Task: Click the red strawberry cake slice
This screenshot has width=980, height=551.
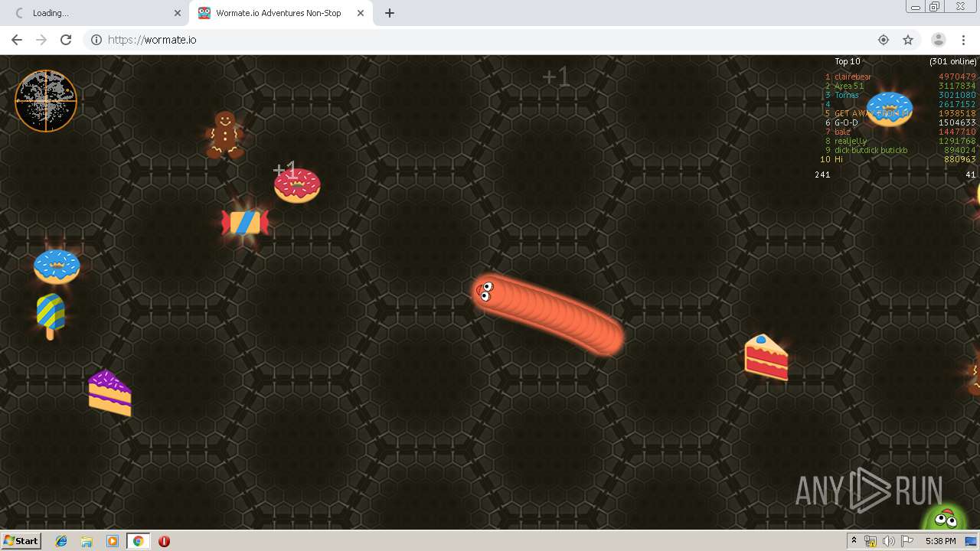Action: (766, 357)
